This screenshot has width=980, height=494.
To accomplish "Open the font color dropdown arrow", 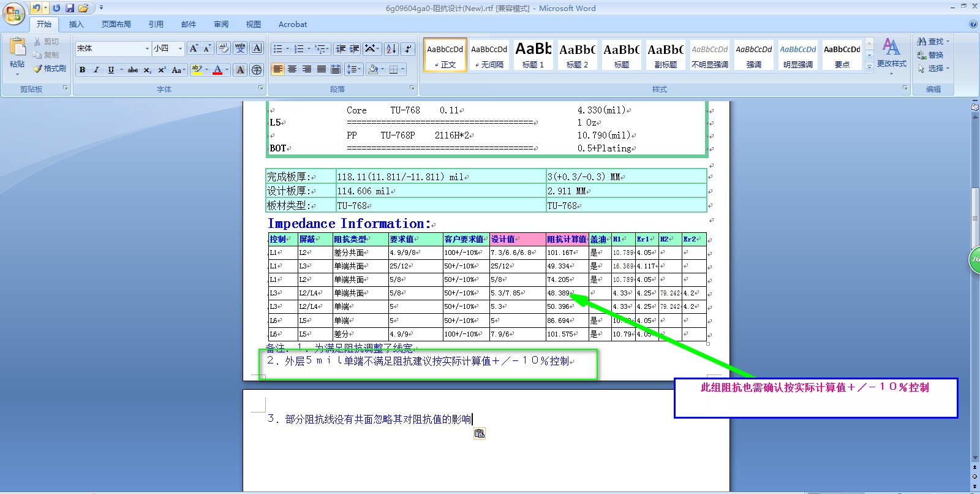I will point(227,70).
